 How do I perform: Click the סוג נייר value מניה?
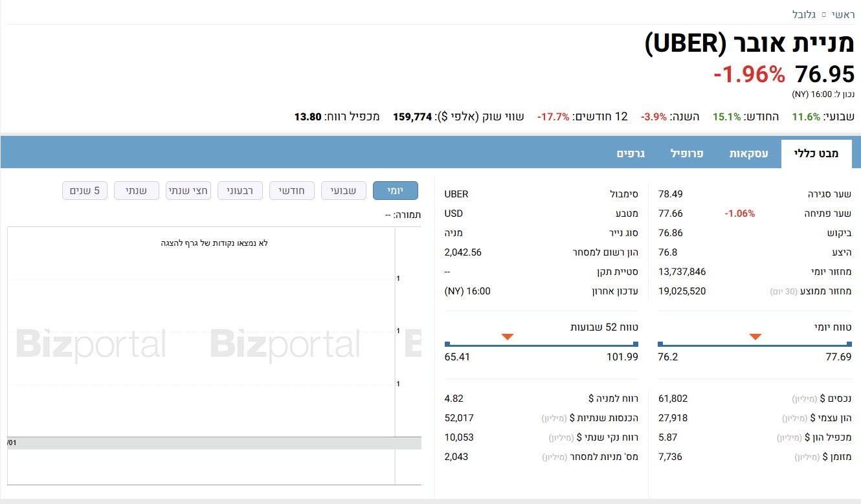pos(454,233)
